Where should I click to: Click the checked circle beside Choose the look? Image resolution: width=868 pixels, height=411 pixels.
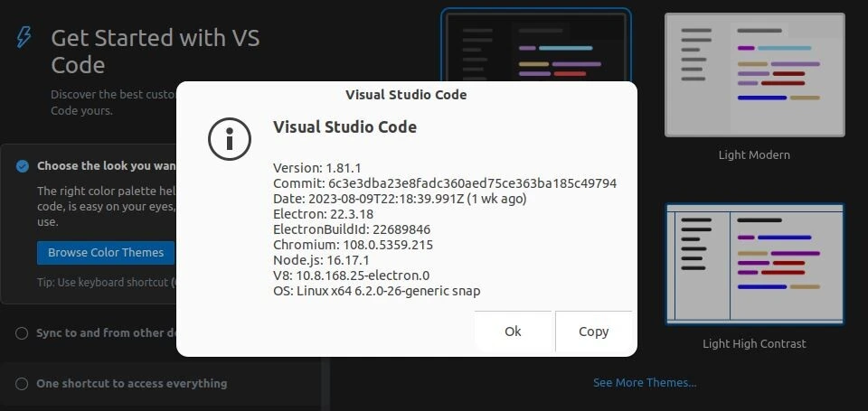click(x=22, y=166)
